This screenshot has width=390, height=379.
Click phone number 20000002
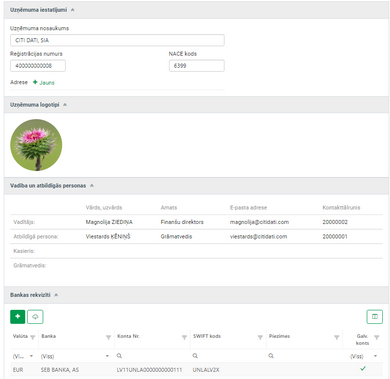pos(335,222)
